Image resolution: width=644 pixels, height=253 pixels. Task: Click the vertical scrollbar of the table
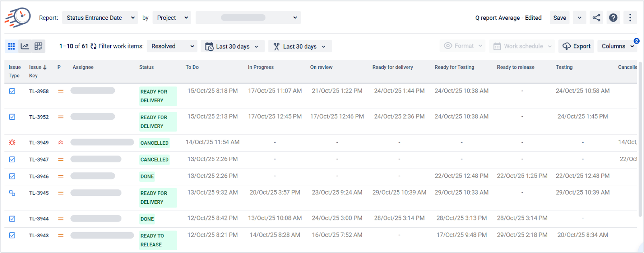[x=640, y=139]
